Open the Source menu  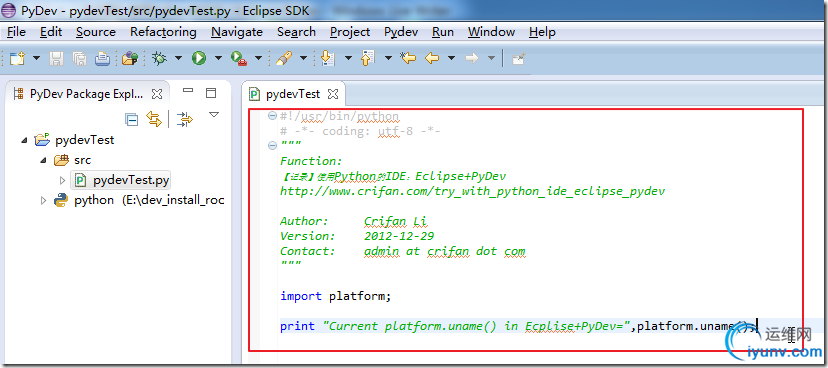[x=96, y=32]
